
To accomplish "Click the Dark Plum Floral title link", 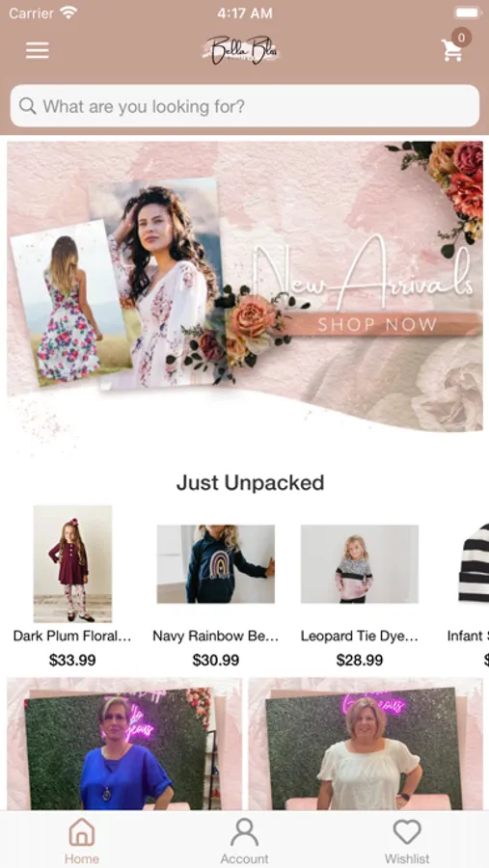I will 72,637.
